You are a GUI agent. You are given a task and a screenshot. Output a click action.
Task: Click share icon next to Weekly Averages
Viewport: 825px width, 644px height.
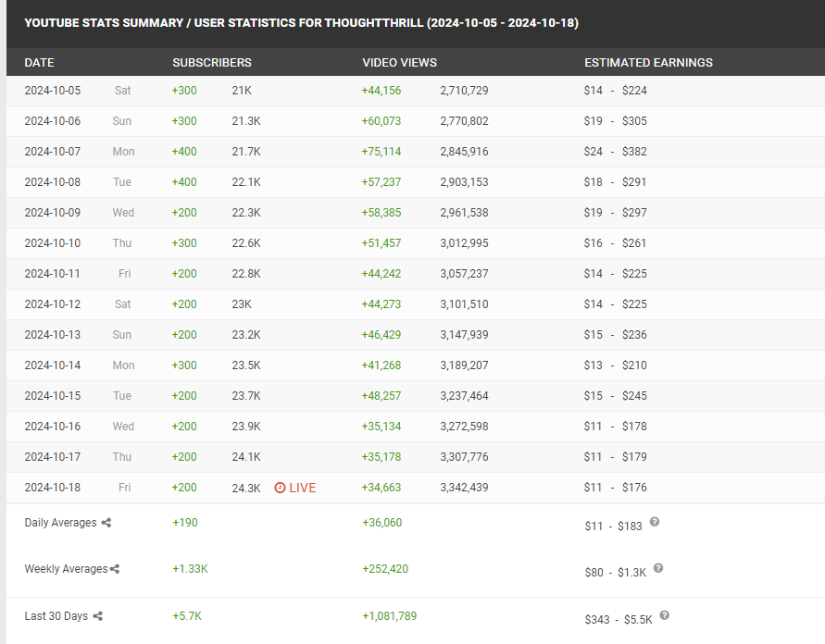click(x=115, y=569)
